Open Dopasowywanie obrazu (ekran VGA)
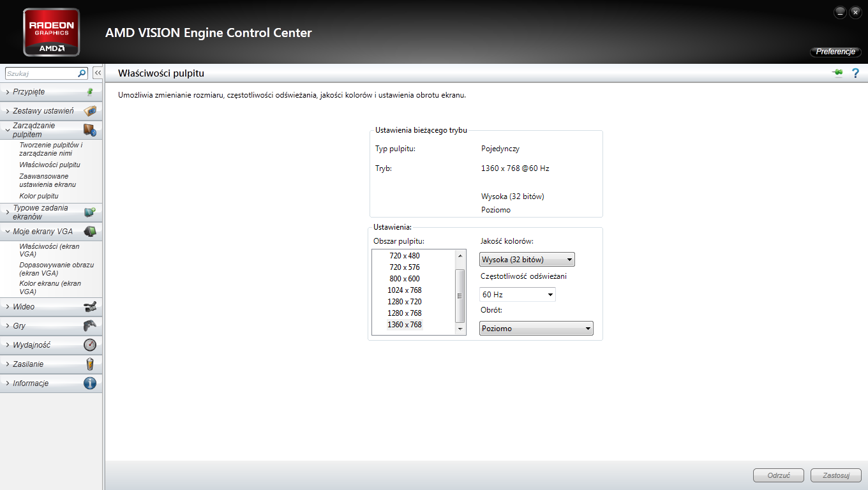The height and width of the screenshot is (490, 868). (x=57, y=269)
